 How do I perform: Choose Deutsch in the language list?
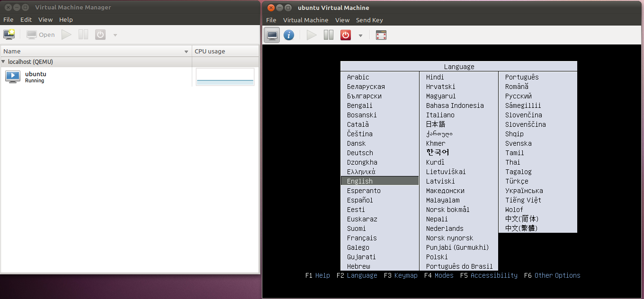point(360,153)
